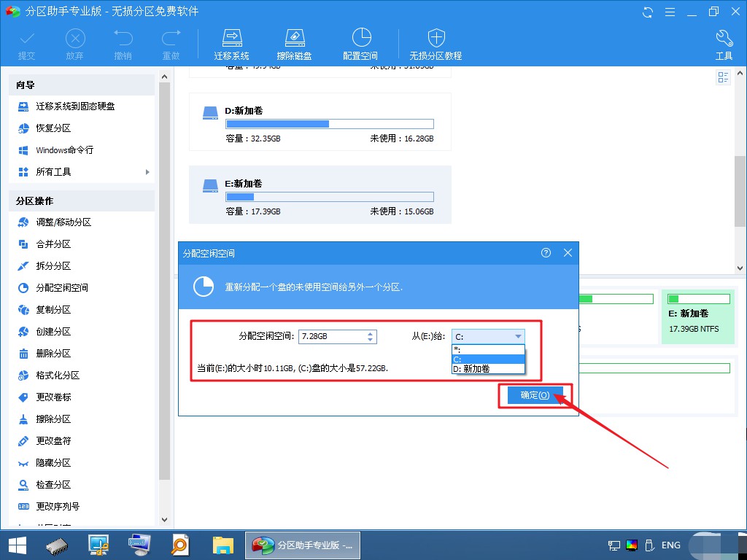Viewport: 747px width, 560px height.
Task: Open the 无损分区教程 tutorial
Action: (436, 44)
